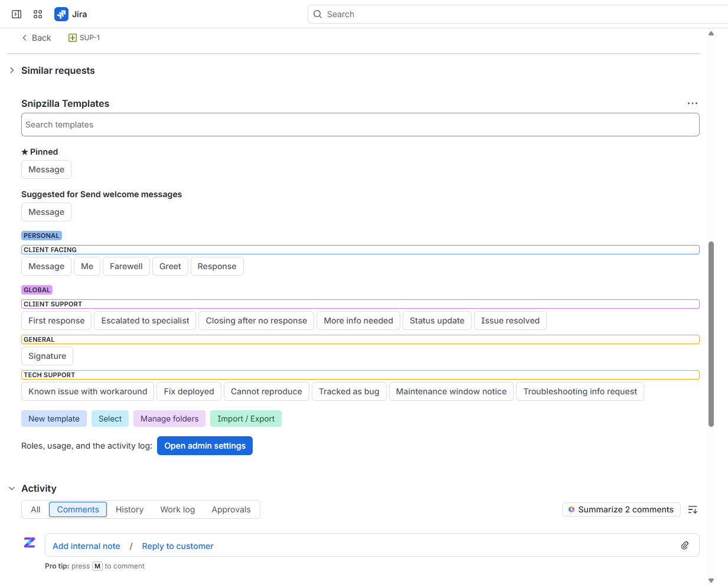Collapse the TECH SUPPORT folder
728x585 pixels.
[x=360, y=375]
